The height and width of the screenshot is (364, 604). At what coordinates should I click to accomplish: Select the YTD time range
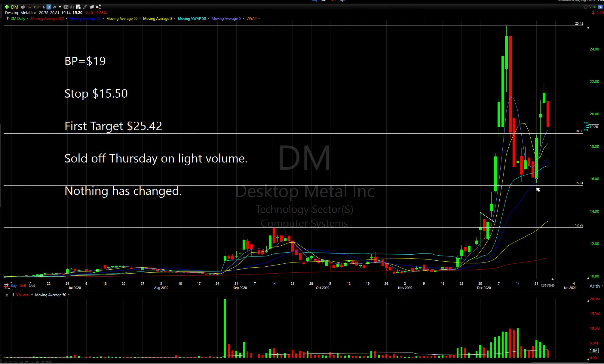15,362
